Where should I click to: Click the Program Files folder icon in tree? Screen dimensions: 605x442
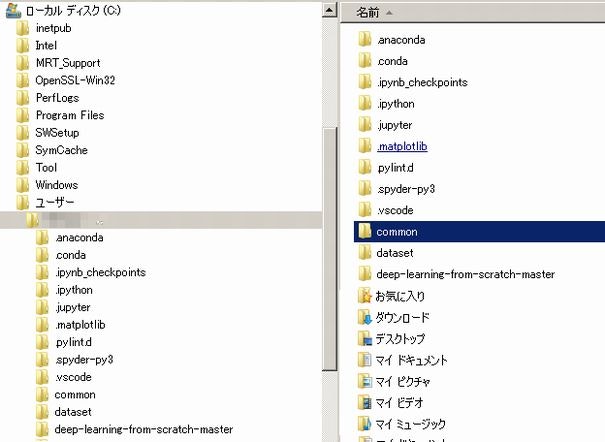23,115
